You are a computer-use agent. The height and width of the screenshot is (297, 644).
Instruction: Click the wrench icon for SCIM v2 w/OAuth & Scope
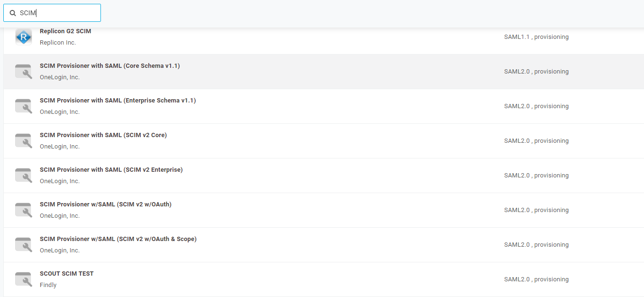pyautogui.click(x=23, y=244)
